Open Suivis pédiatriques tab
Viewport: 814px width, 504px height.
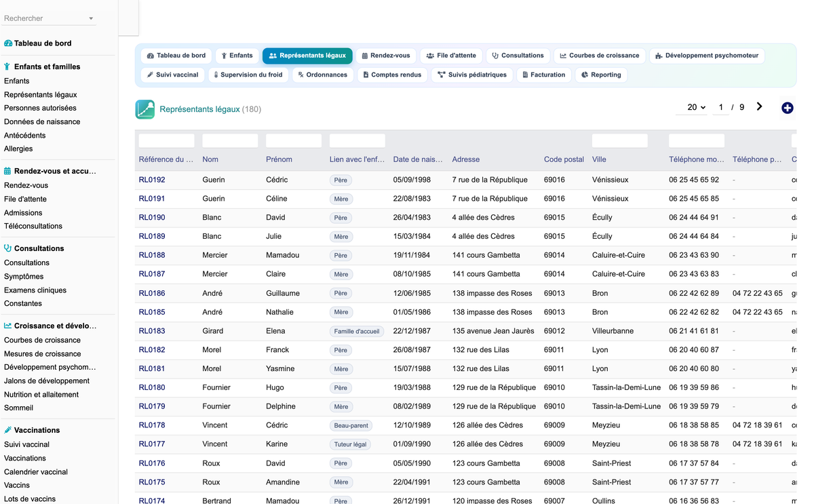click(x=471, y=75)
